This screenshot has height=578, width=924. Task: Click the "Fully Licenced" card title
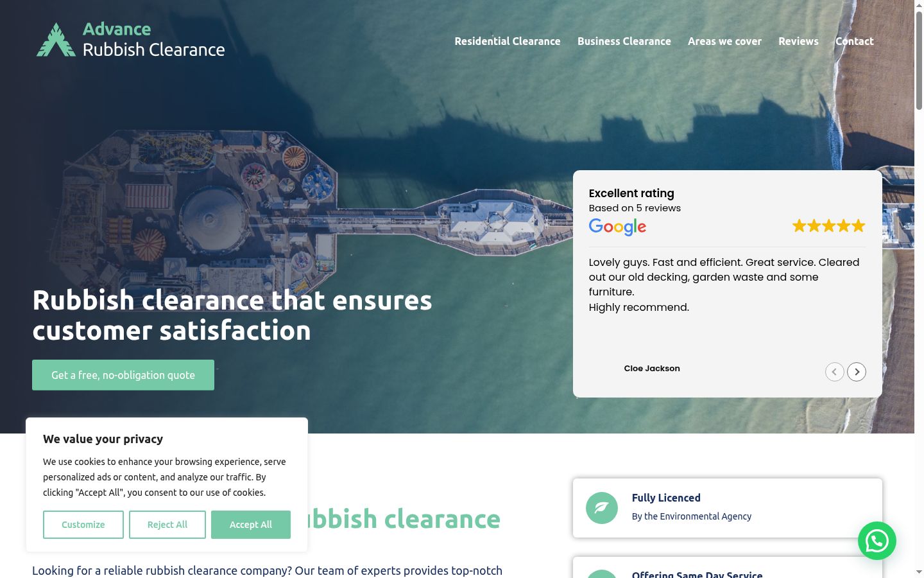pyautogui.click(x=666, y=498)
